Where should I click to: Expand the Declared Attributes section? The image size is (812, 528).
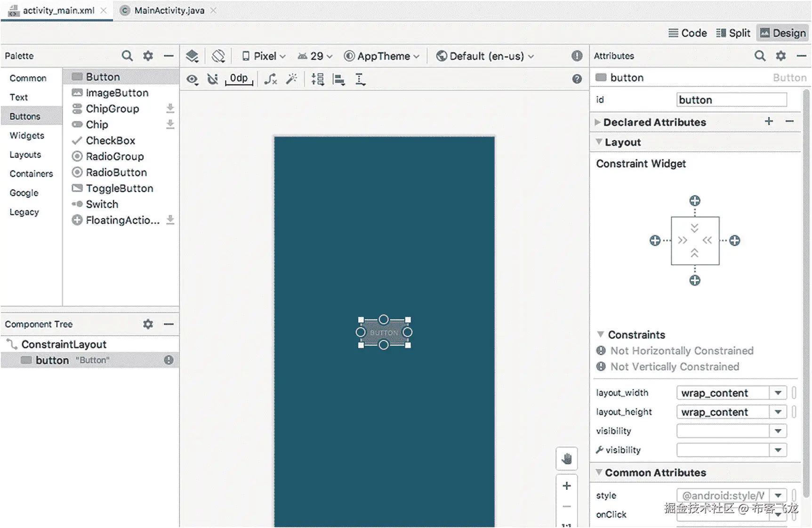pyautogui.click(x=598, y=122)
